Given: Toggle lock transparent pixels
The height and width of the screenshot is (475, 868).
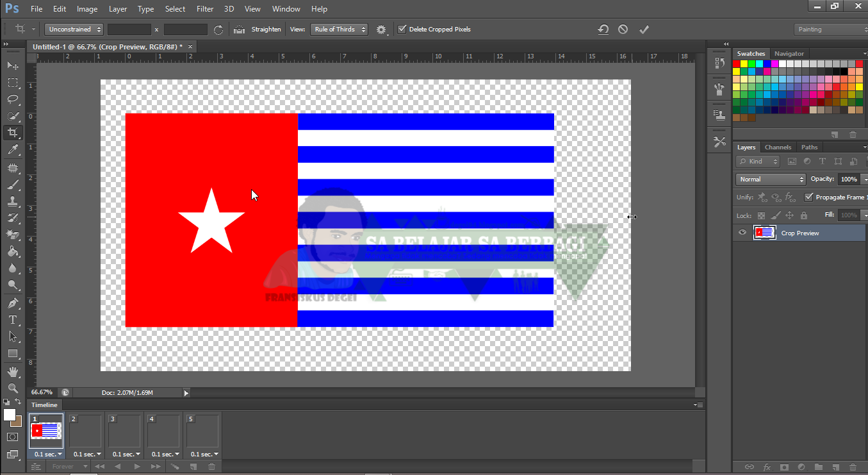Looking at the screenshot, I should 761,215.
